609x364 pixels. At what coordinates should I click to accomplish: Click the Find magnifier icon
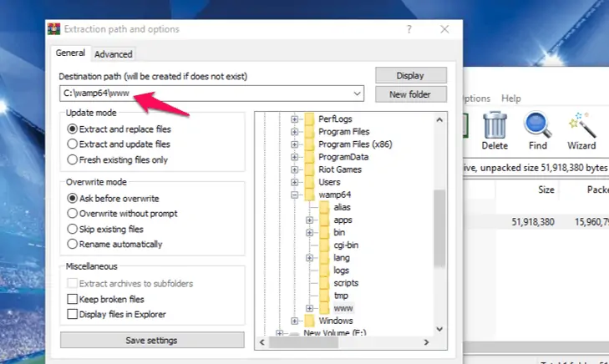pos(537,126)
